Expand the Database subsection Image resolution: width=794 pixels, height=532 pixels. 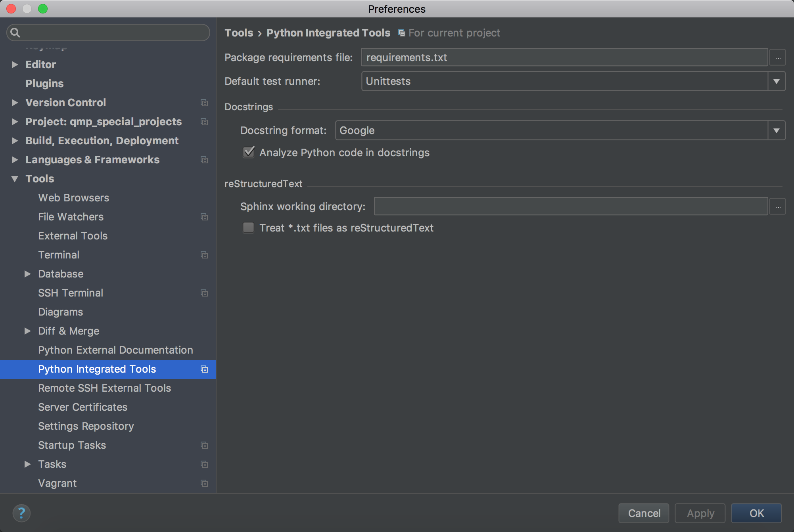(x=27, y=274)
